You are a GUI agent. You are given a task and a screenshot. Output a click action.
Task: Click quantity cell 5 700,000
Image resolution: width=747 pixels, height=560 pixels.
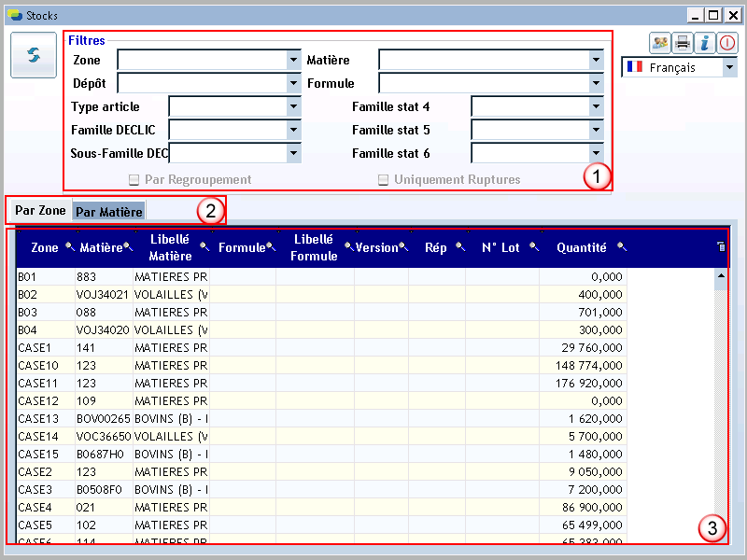(x=583, y=437)
